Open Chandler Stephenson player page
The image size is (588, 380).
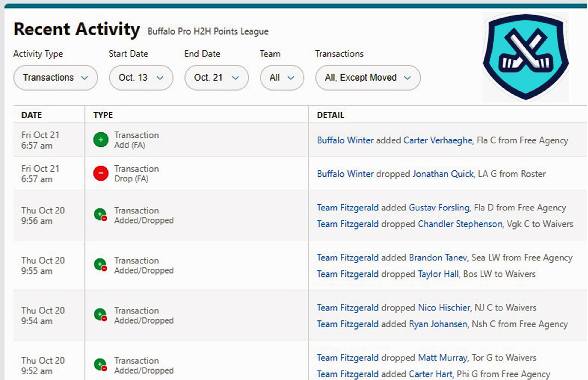[460, 224]
